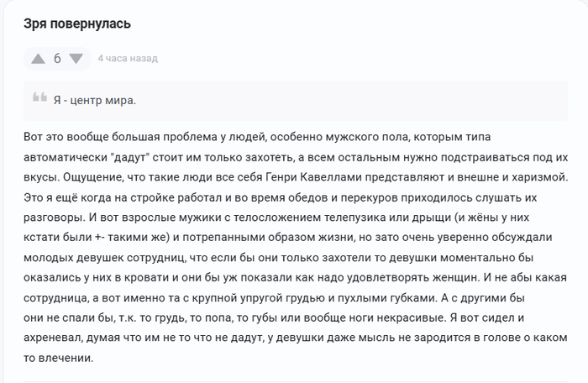Click the word "автоматически" in the second line

pyautogui.click(x=66, y=157)
